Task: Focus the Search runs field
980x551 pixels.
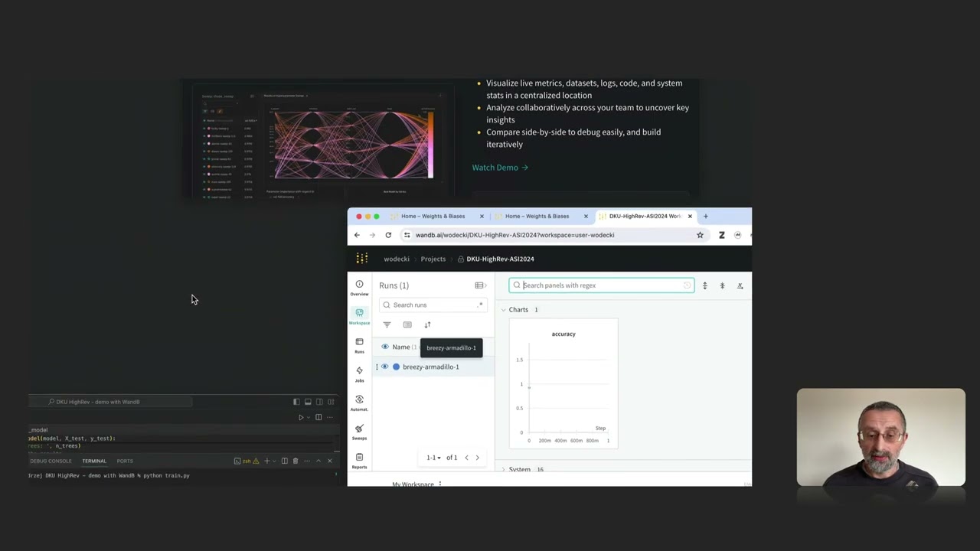Action: (433, 305)
